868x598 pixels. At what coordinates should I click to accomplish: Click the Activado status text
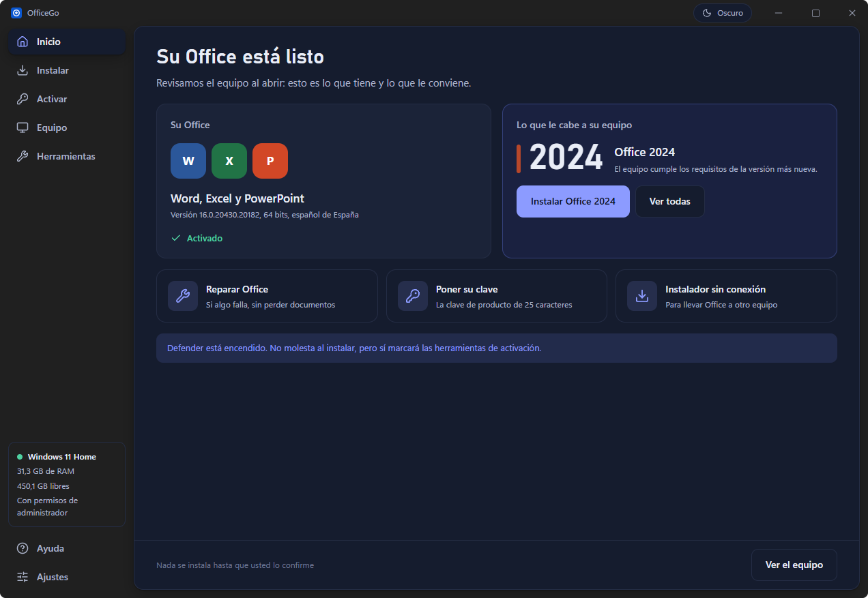(205, 238)
